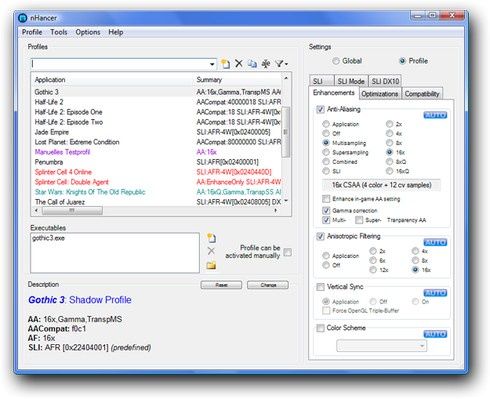
Task: Open the Profile menu
Action: [32, 32]
